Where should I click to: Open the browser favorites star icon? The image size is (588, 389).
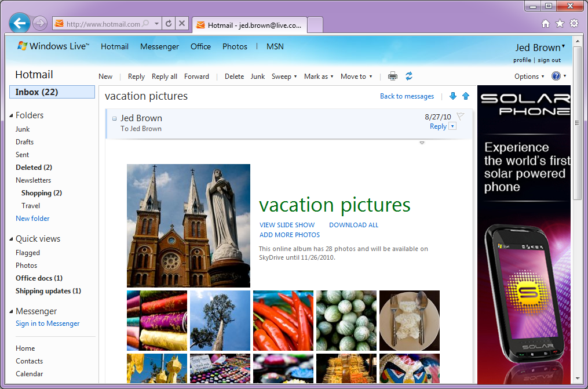[x=560, y=24]
